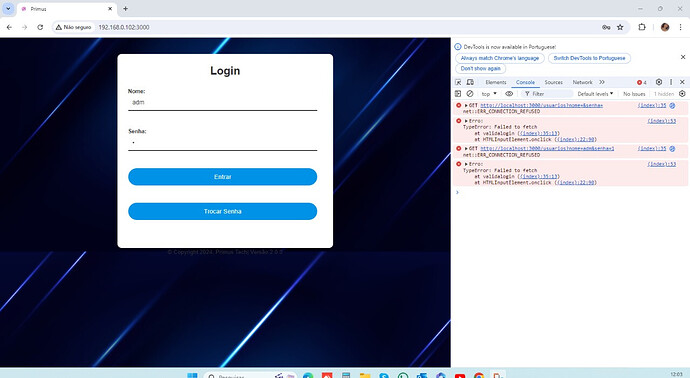The image size is (690, 378).
Task: Create a live expression with the eye icon
Action: point(509,94)
